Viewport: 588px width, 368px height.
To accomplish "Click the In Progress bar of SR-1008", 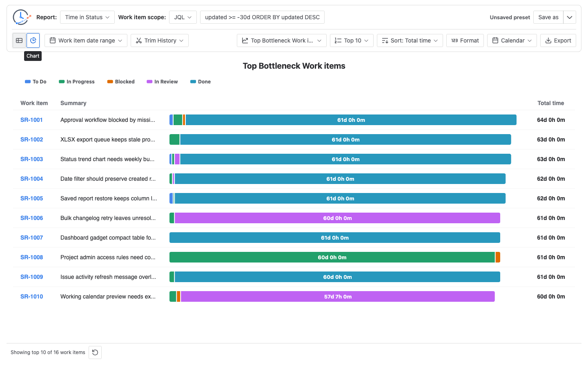I will point(332,257).
